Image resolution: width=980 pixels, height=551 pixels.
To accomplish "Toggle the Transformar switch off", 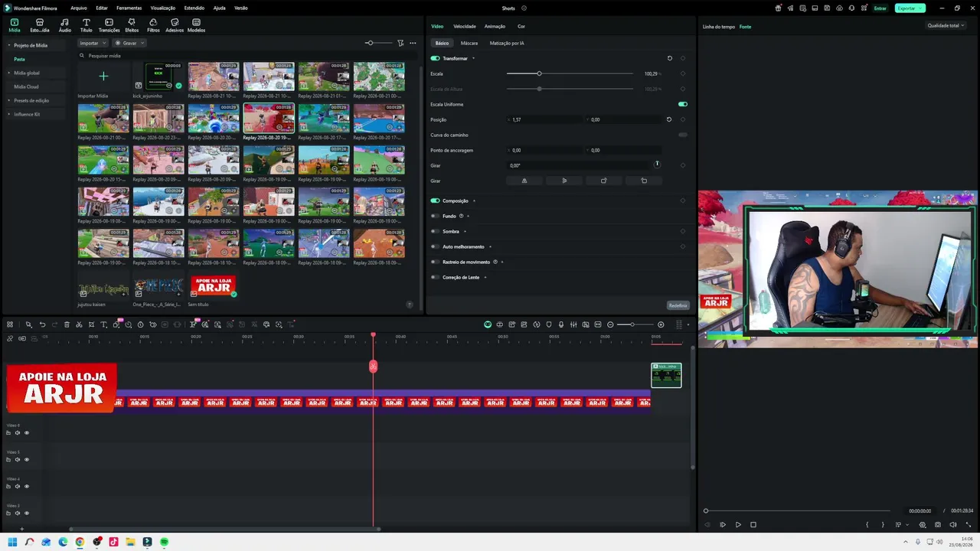I will (435, 58).
